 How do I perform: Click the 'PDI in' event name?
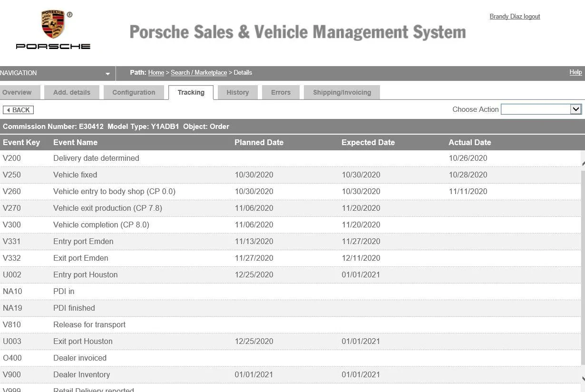coord(64,291)
